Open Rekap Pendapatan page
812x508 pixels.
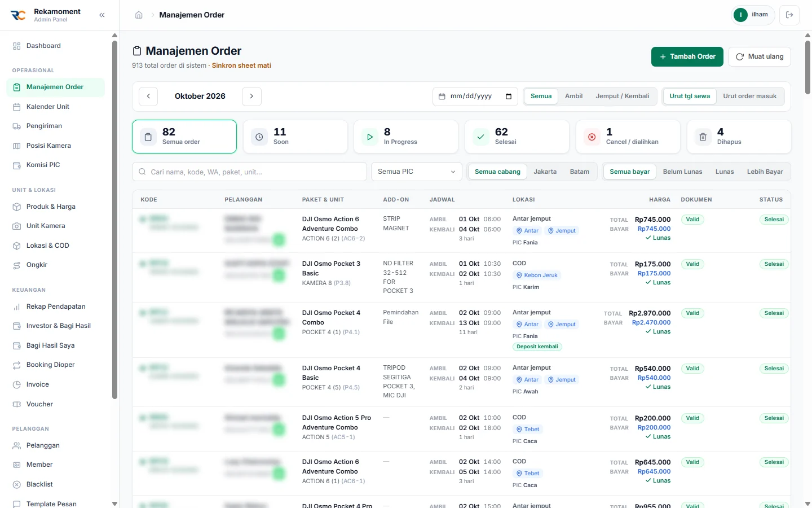click(x=55, y=306)
